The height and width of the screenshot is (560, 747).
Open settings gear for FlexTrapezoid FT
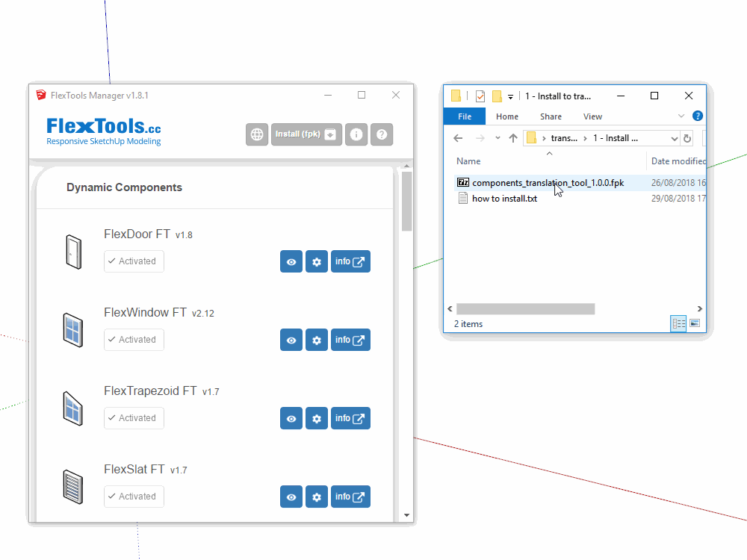[x=316, y=418]
